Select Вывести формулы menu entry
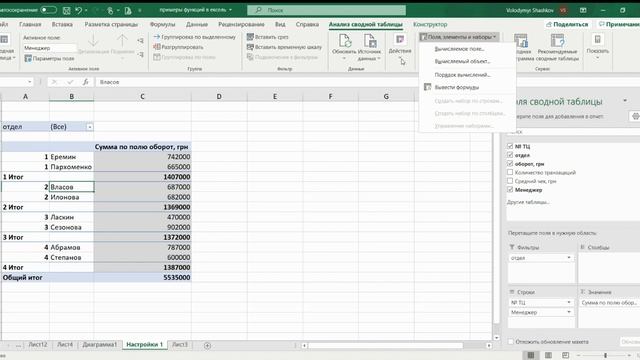 (x=456, y=87)
